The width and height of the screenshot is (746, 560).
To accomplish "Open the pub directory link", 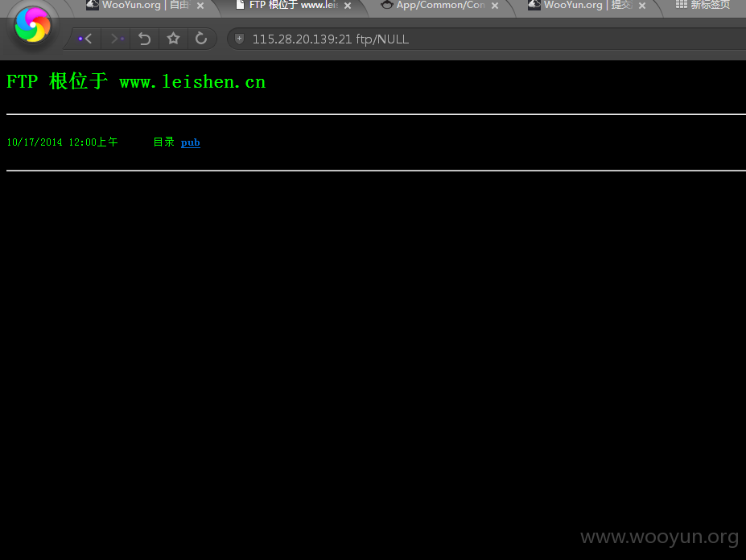I will (x=190, y=142).
